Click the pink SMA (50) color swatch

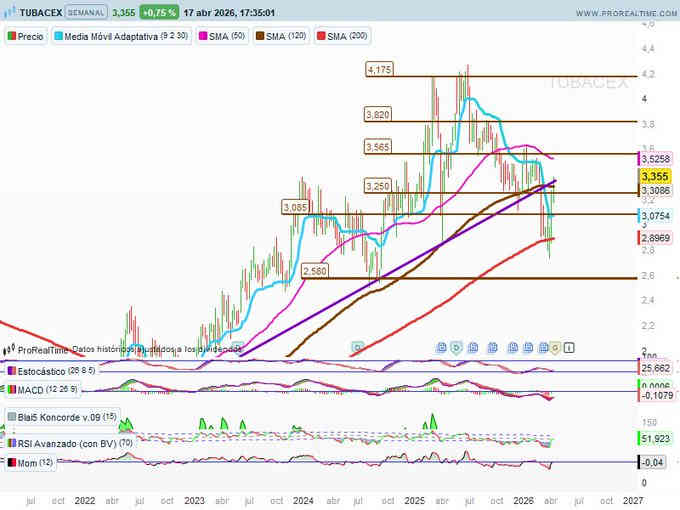204,35
